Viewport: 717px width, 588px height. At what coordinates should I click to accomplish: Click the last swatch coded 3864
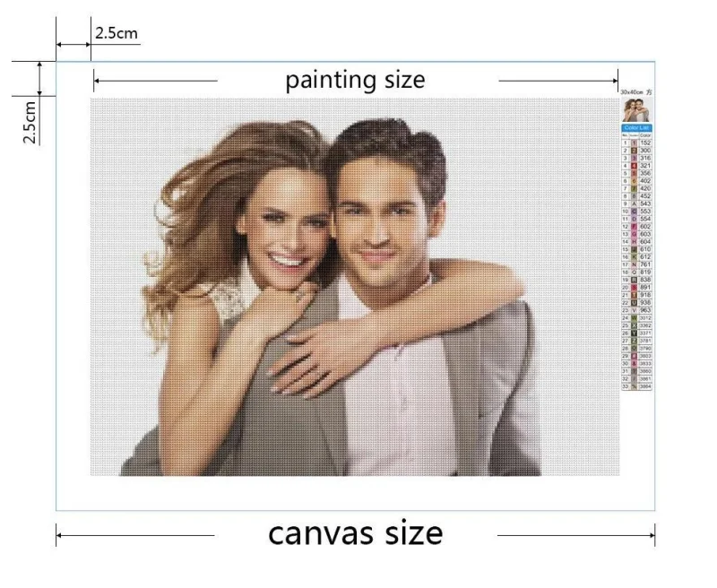[x=635, y=386]
